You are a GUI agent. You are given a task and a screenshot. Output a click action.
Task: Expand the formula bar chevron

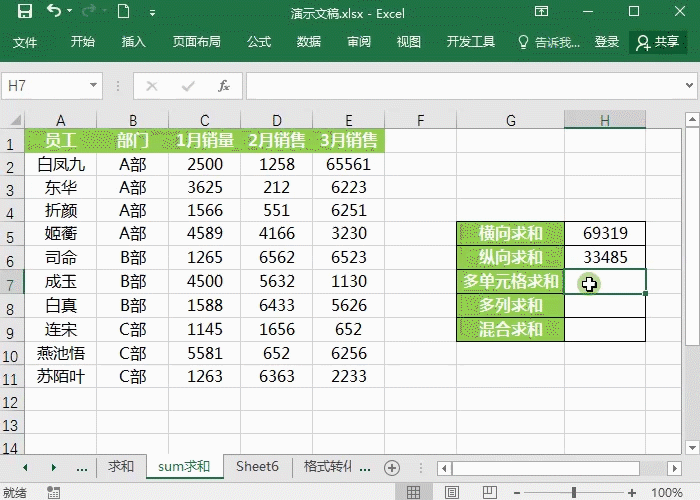coord(689,85)
